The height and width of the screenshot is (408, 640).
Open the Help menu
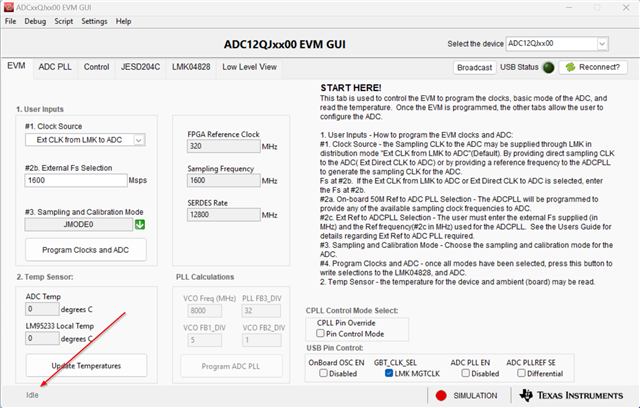(x=123, y=21)
